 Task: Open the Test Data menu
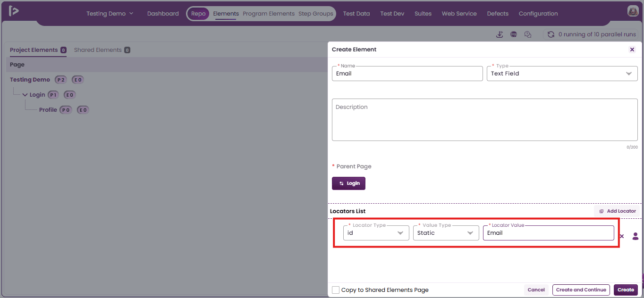click(x=356, y=14)
